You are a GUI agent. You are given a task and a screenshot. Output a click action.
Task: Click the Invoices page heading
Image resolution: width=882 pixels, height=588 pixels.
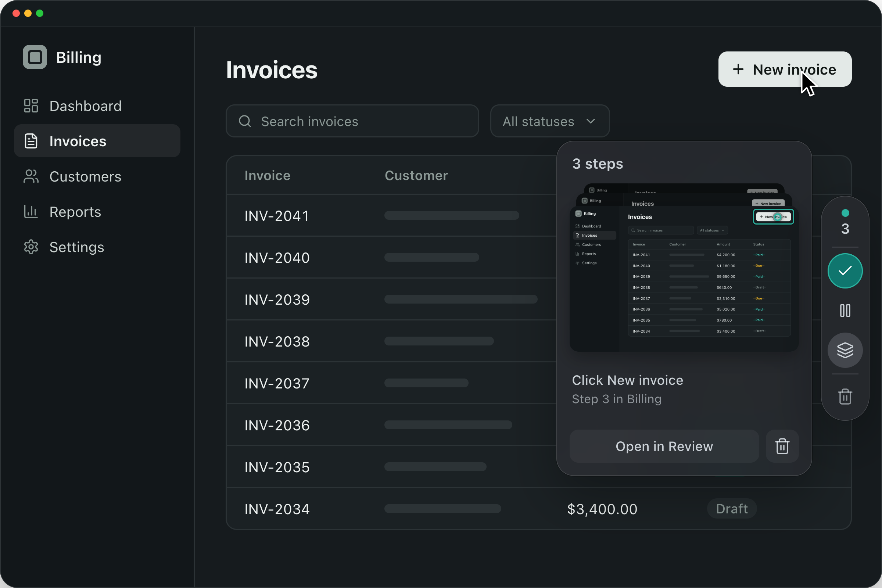coord(272,70)
